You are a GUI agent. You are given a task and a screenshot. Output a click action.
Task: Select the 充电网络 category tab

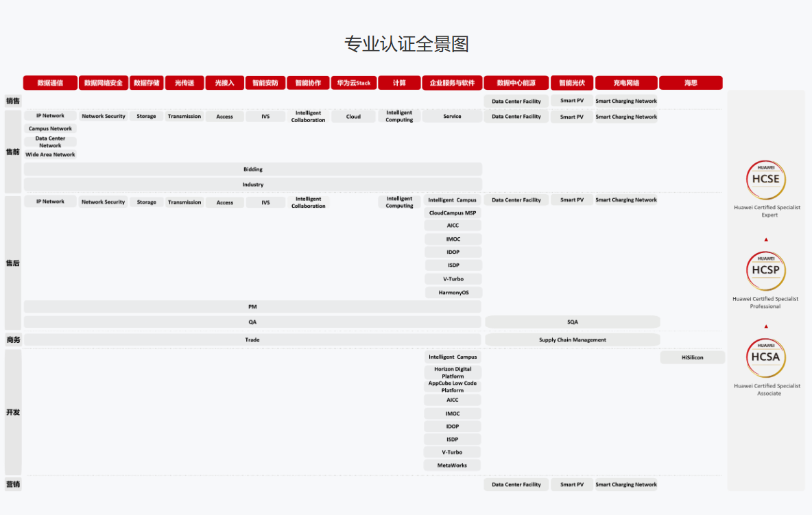coord(625,82)
